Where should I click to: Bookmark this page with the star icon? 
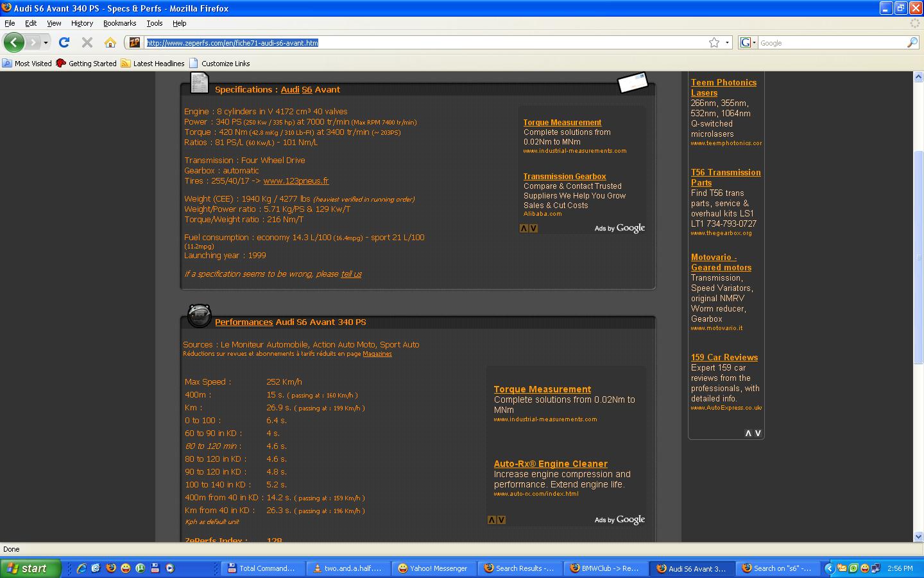click(714, 42)
